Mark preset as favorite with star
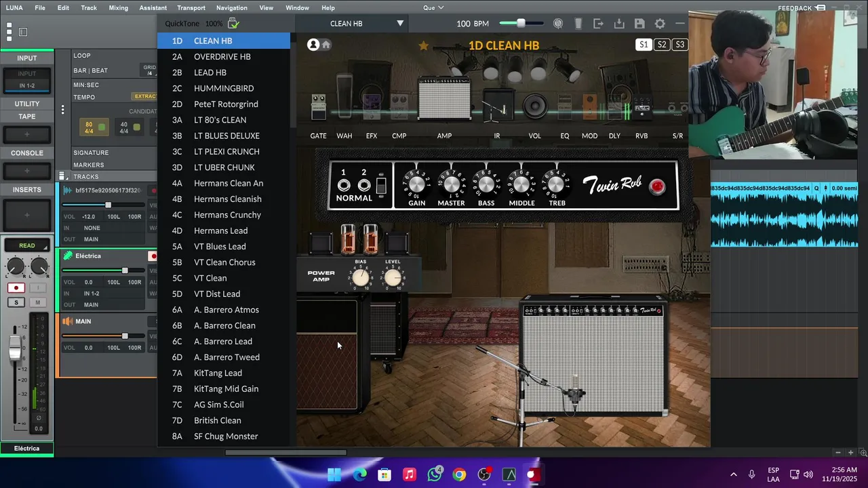 tap(423, 45)
